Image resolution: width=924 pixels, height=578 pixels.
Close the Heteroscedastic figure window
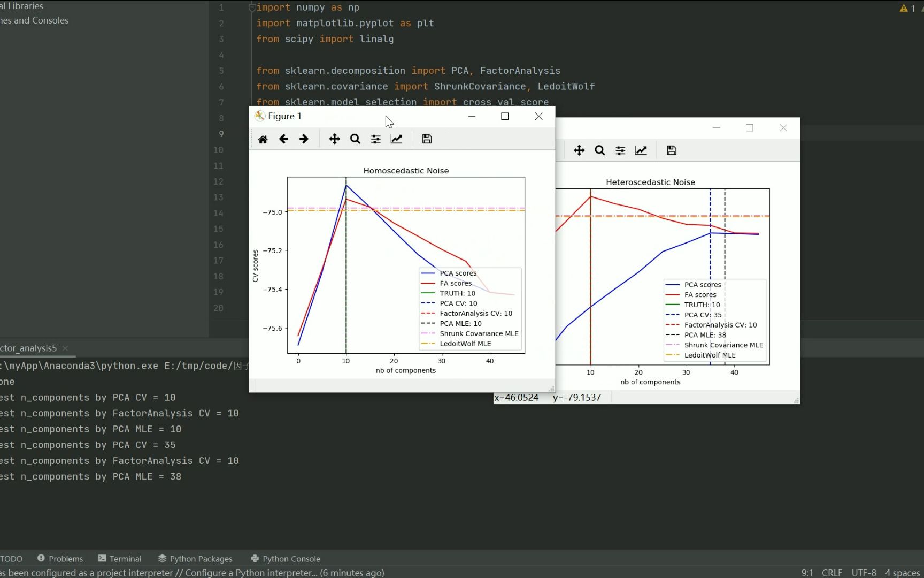pos(783,128)
